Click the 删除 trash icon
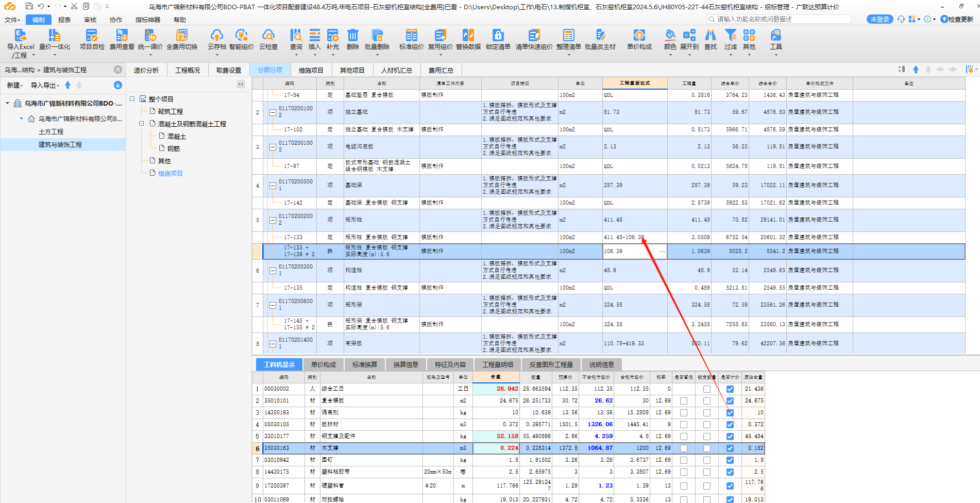The height and width of the screenshot is (503, 980). click(353, 35)
